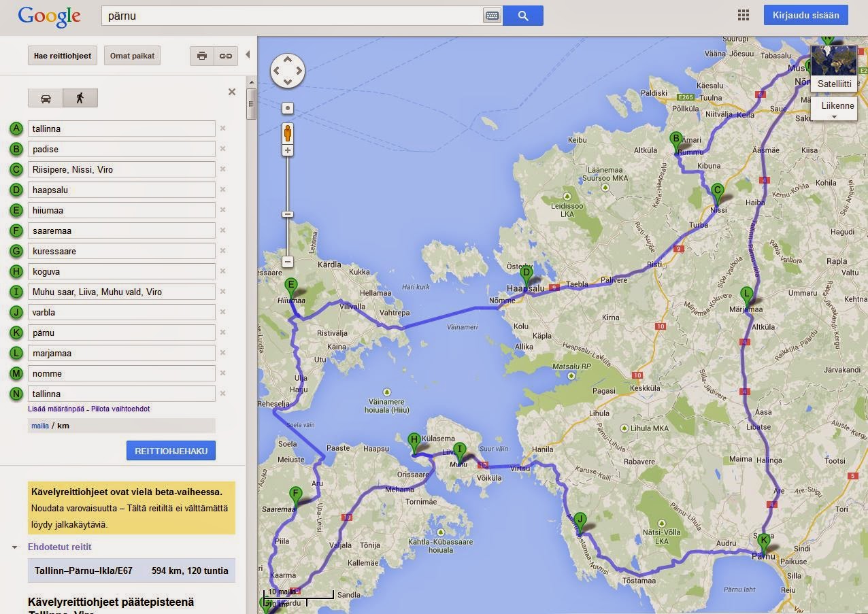Click the Riisipere, Nissi, Viro field
The image size is (868, 614).
pos(122,169)
